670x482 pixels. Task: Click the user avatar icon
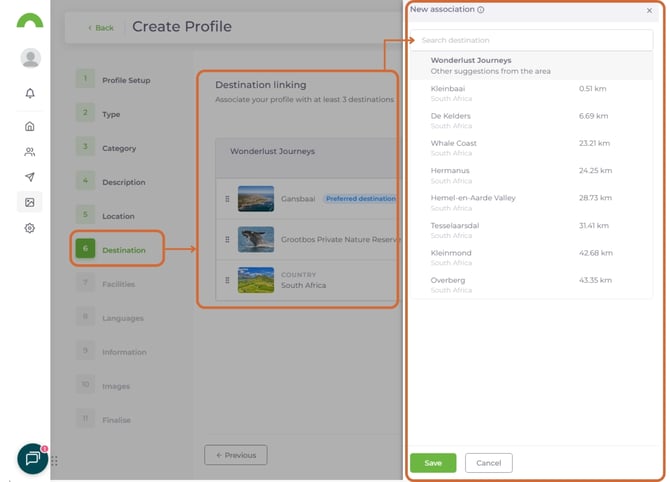click(30, 58)
